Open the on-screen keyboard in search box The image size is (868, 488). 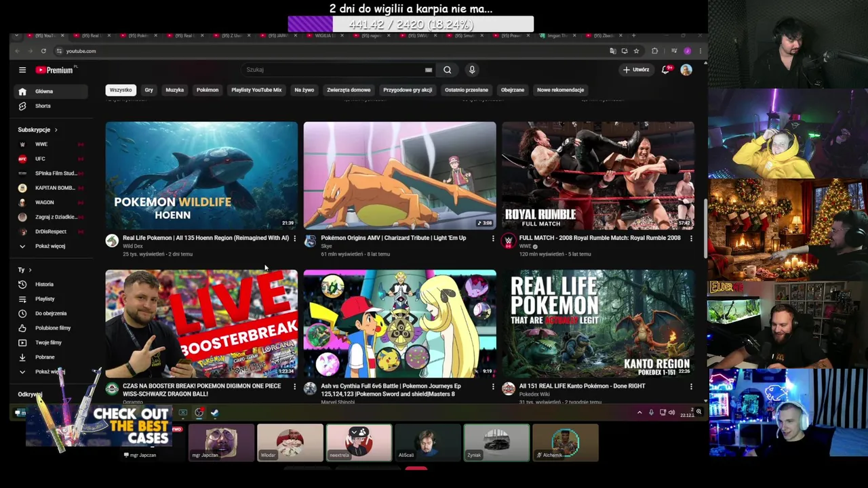[x=429, y=70]
